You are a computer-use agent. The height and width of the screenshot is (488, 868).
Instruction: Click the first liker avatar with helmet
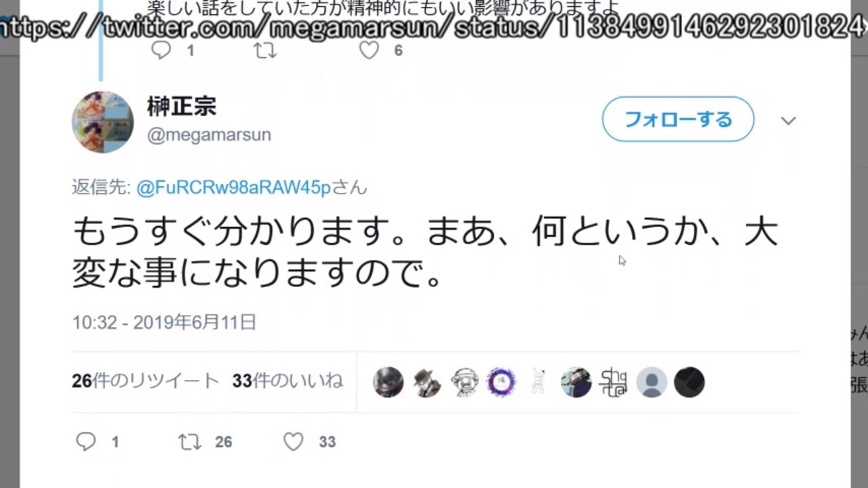[389, 383]
